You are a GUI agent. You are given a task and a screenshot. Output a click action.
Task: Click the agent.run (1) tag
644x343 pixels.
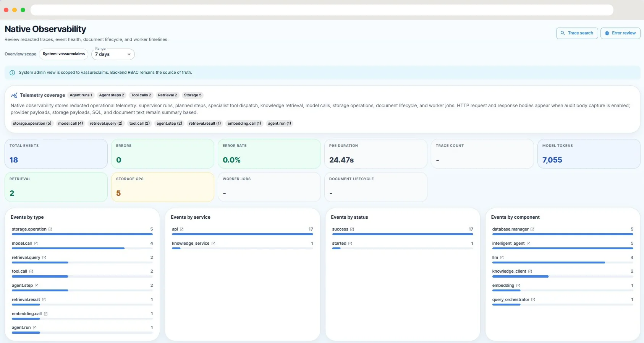click(x=280, y=124)
